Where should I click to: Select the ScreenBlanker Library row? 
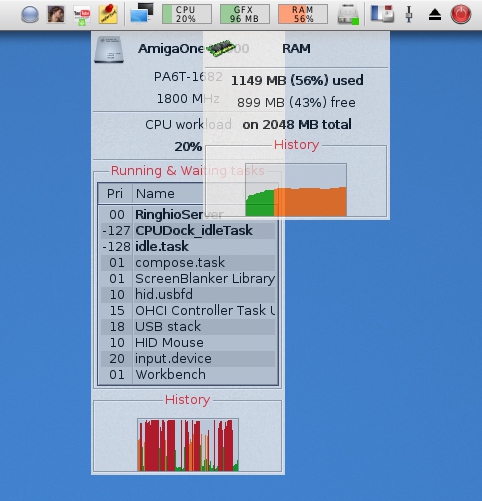click(x=188, y=279)
